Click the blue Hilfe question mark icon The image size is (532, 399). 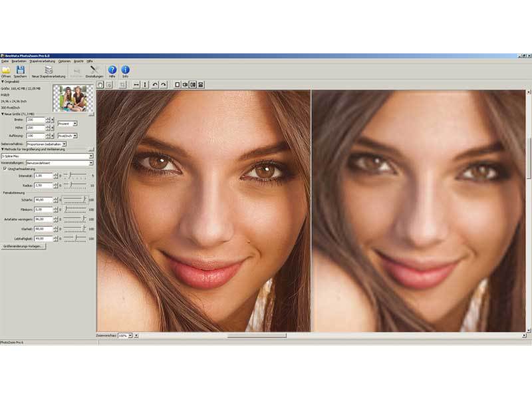click(112, 70)
